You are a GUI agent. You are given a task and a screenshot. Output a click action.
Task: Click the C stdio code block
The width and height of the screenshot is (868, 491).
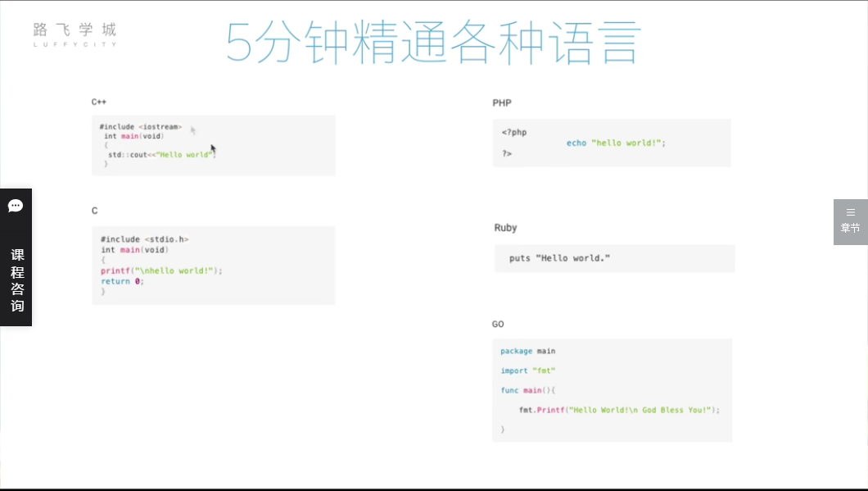[213, 265]
